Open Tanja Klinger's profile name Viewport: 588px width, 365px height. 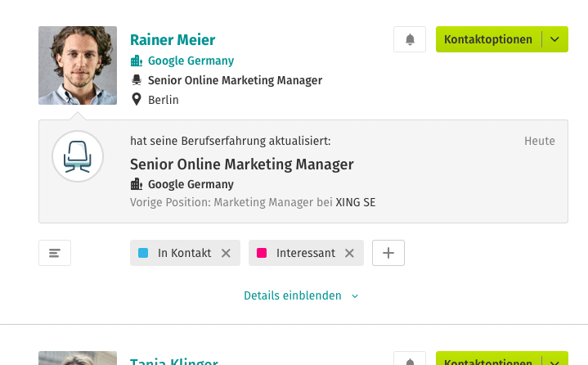point(174,361)
